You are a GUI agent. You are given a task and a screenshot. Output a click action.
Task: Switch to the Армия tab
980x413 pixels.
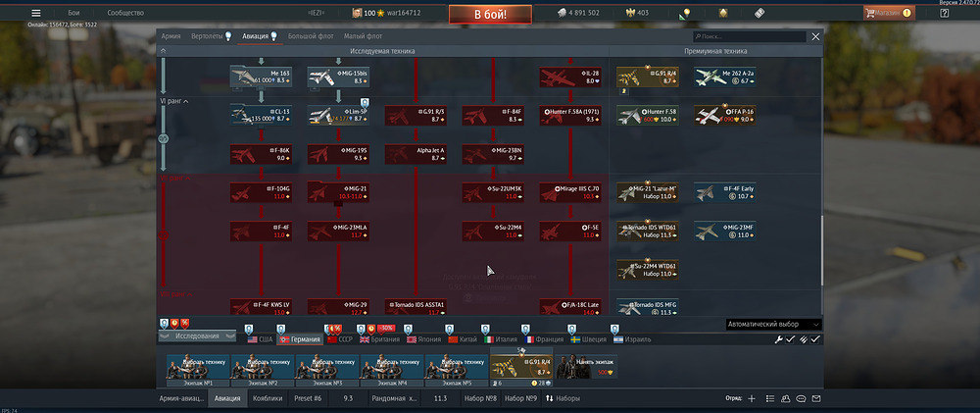(171, 36)
